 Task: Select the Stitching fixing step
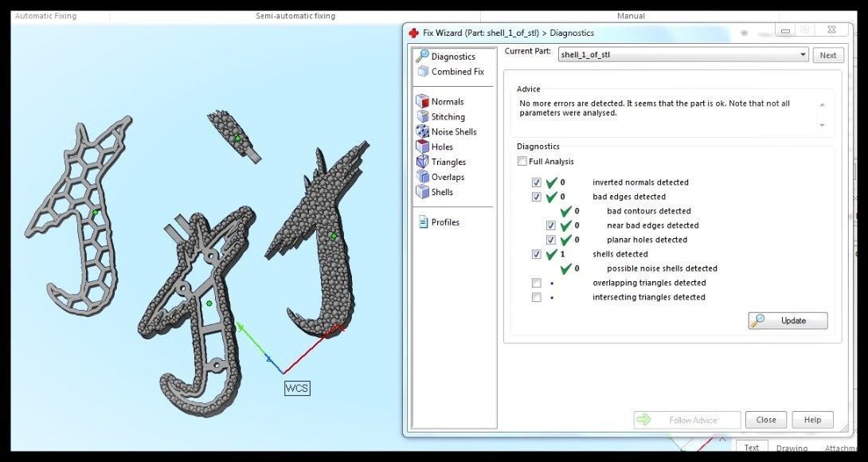tap(440, 116)
